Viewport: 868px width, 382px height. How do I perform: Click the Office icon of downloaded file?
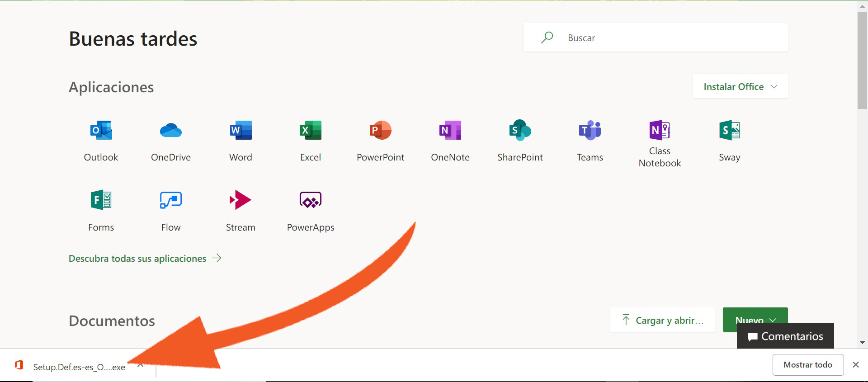click(x=19, y=365)
